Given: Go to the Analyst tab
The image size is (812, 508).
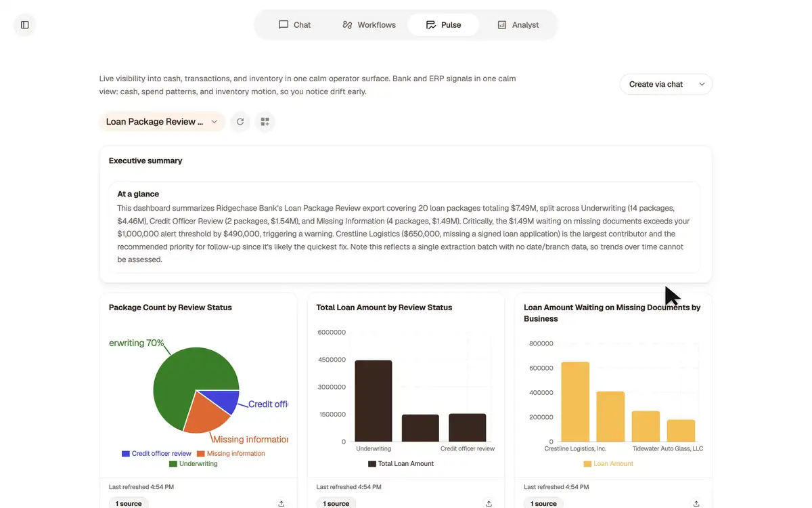Looking at the screenshot, I should (x=518, y=25).
